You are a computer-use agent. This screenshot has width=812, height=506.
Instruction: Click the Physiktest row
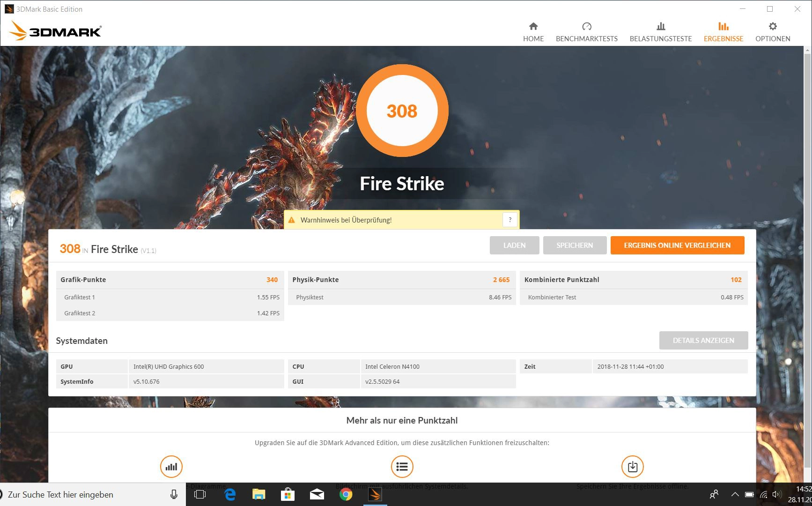click(x=402, y=297)
